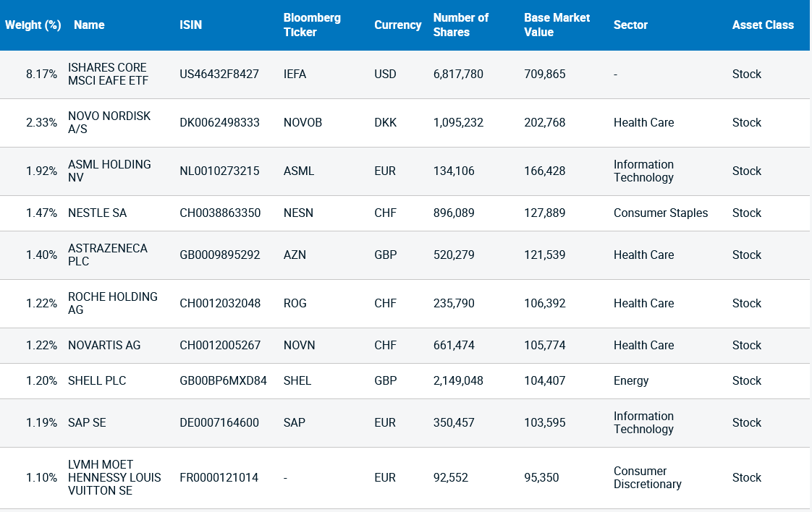Sort by the Weight (%) column header
Viewport: 812px width, 512px height.
tap(33, 25)
